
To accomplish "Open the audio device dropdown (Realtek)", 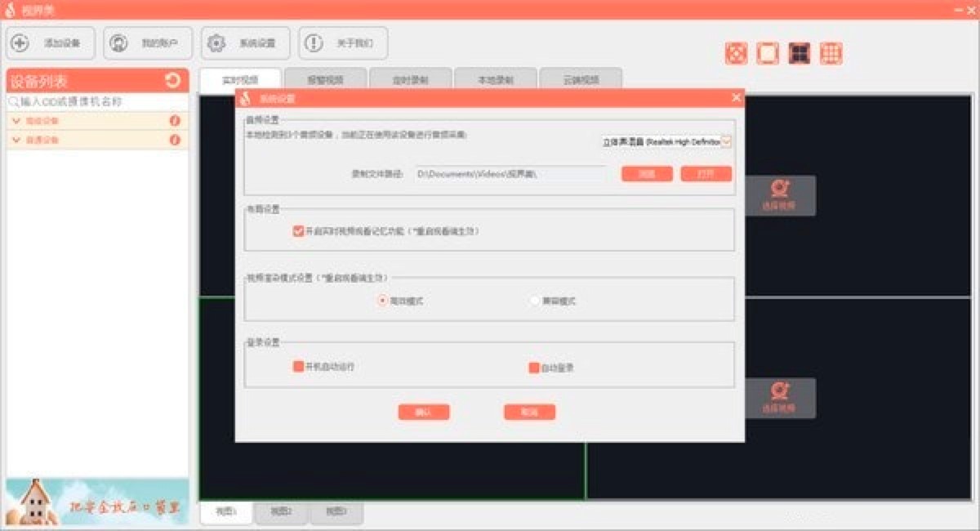I will 727,141.
